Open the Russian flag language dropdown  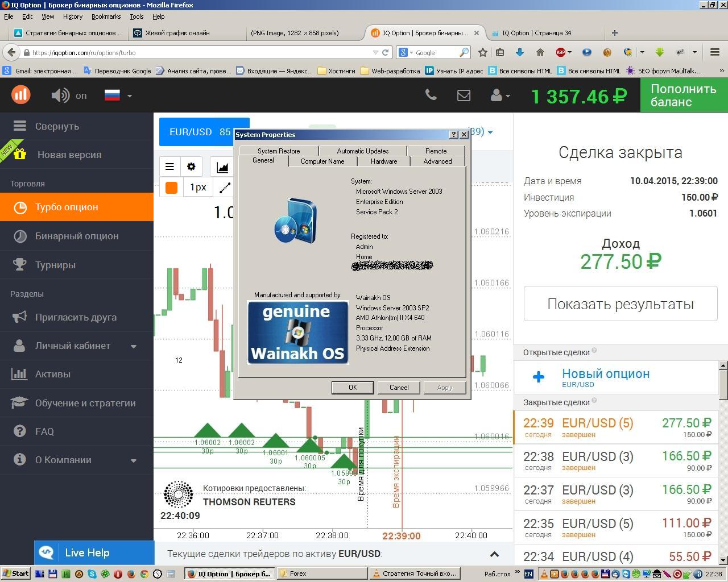(118, 95)
